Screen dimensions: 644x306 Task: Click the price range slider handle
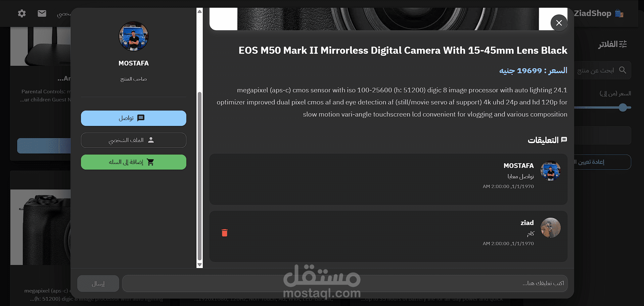point(623,107)
